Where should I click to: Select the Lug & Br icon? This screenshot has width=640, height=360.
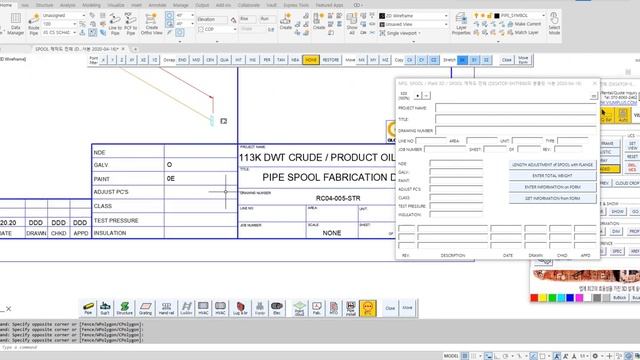[240, 308]
